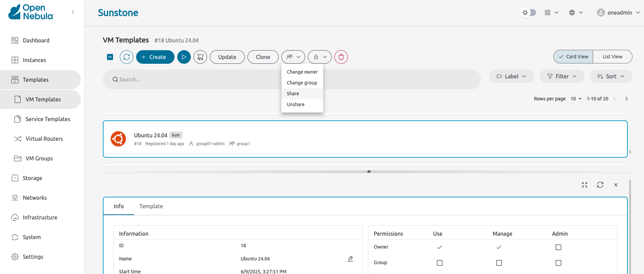The image size is (644, 274).
Task: Toggle the dark mode switch
Action: click(x=529, y=13)
